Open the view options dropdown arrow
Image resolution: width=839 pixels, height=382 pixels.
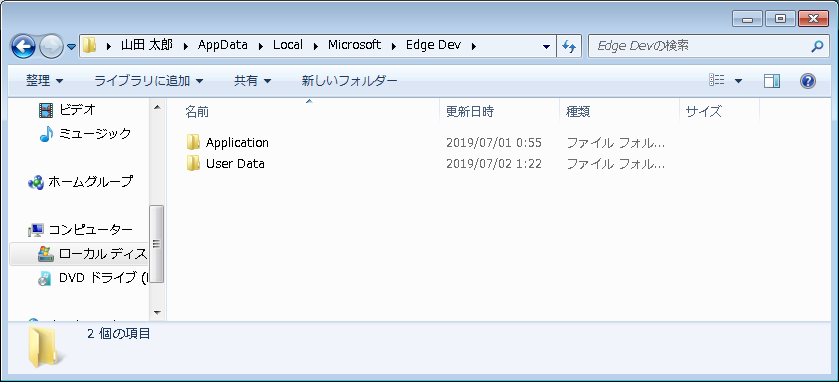(738, 81)
